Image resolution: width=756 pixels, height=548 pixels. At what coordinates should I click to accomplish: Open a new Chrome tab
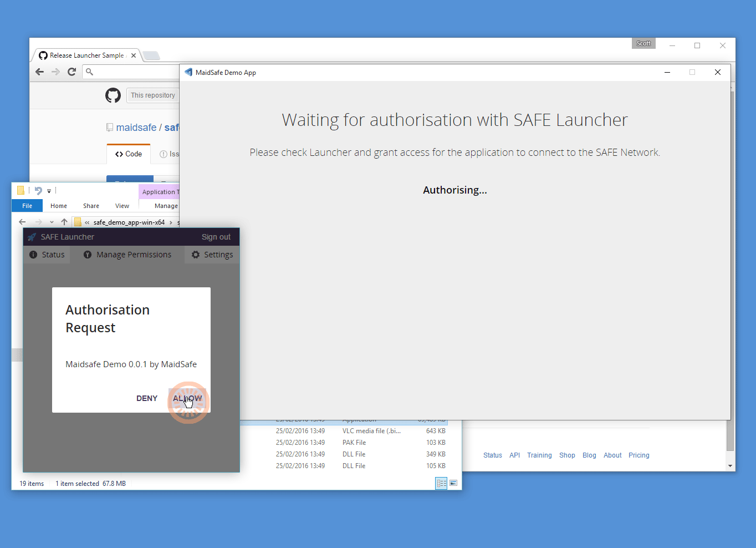[151, 55]
